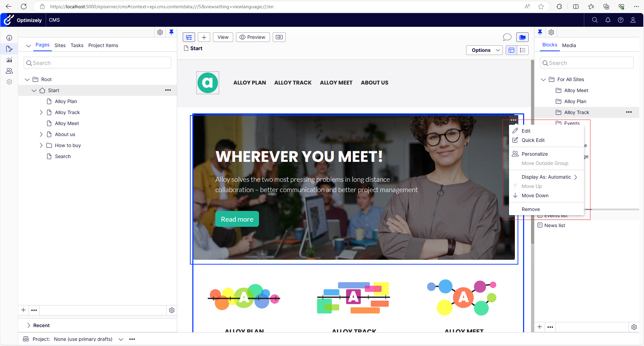Choose Quick Edit from context menu
This screenshot has width=644, height=346.
(533, 140)
